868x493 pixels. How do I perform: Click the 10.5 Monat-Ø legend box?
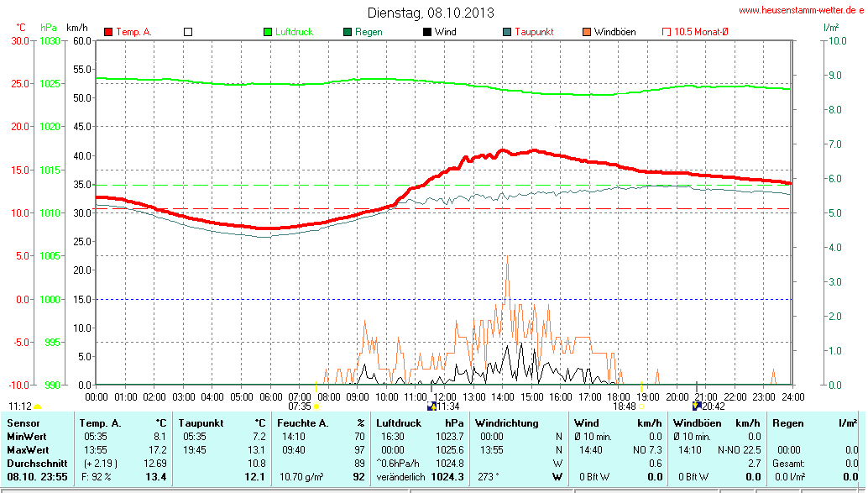667,32
